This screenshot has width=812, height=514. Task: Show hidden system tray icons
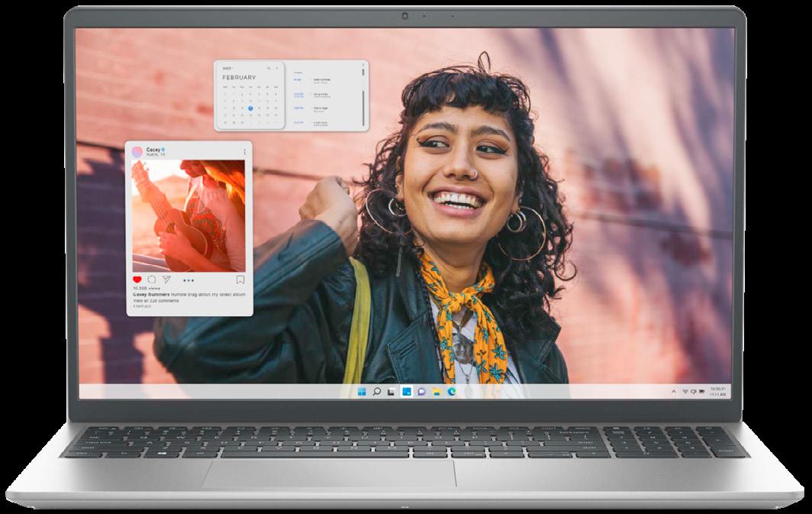click(674, 392)
